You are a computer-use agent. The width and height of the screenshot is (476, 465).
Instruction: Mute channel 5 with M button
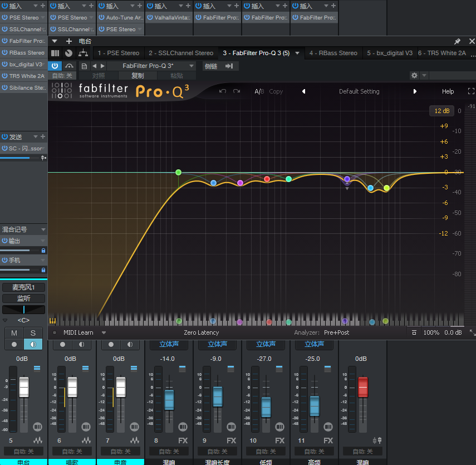click(x=14, y=333)
